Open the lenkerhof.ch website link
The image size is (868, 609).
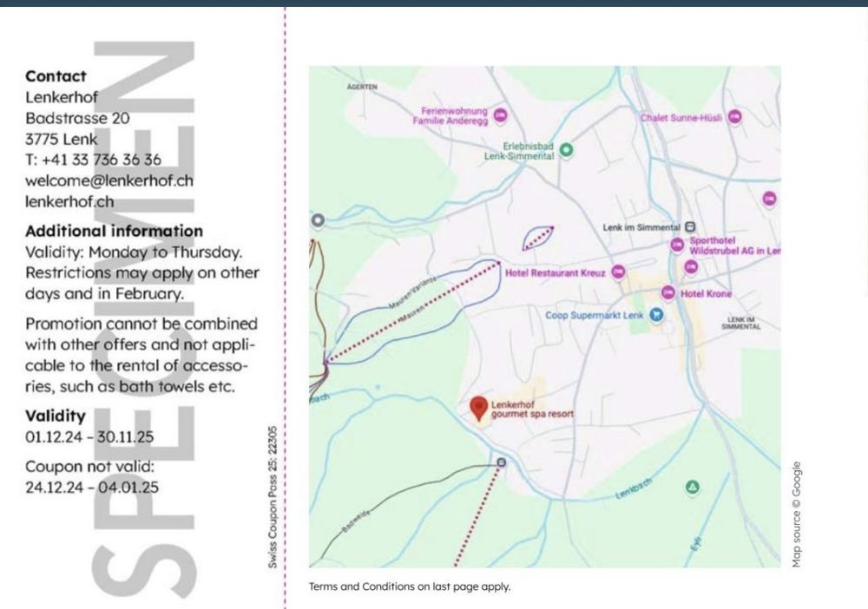point(69,201)
